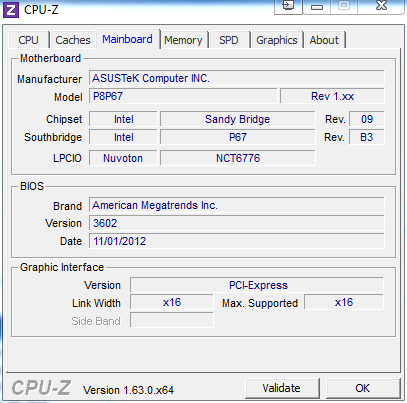Click the Rev 1.xx model revision field

332,96
